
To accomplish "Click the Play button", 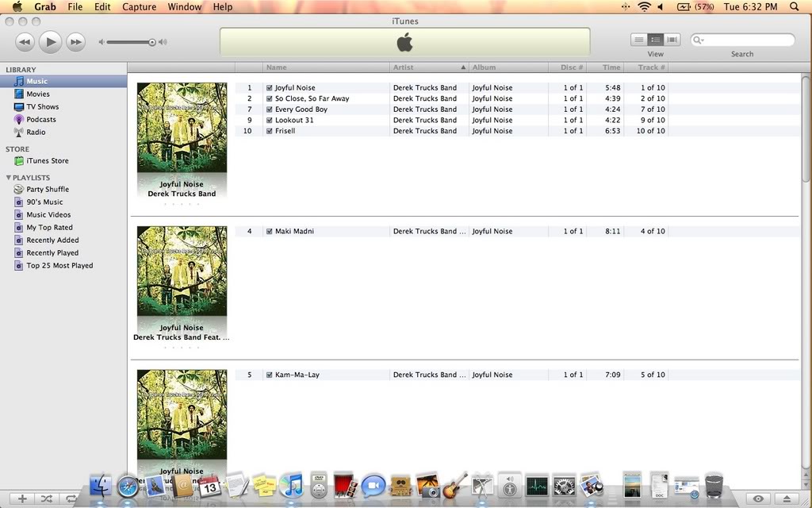I will (50, 42).
